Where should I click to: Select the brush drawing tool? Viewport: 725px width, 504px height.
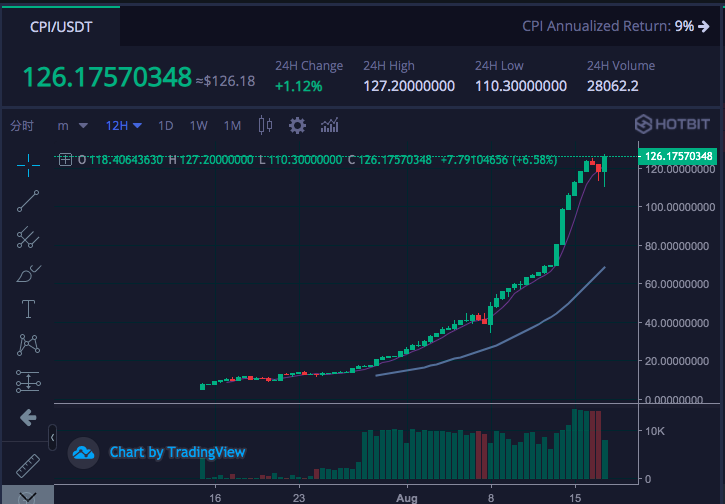(x=28, y=273)
